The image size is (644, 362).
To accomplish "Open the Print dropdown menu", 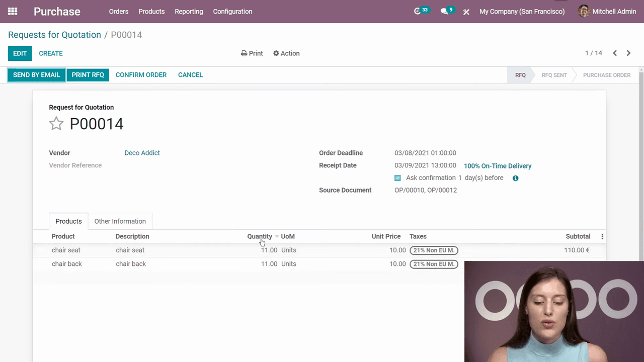I will point(252,53).
